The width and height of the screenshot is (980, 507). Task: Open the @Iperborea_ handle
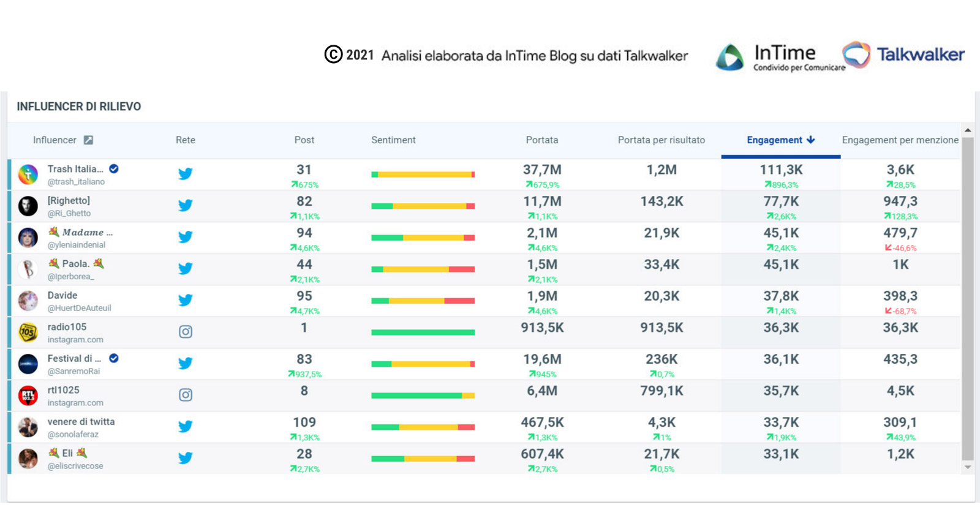click(x=71, y=277)
